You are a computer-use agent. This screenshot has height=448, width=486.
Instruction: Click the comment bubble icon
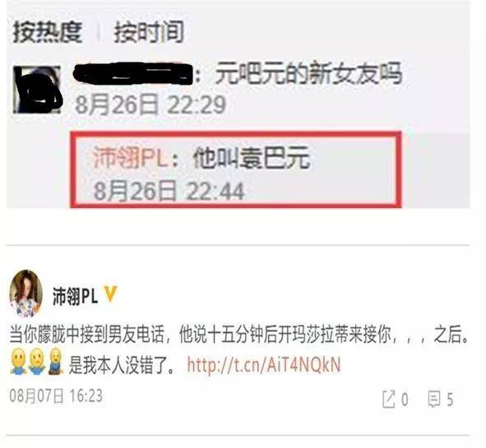point(434,400)
